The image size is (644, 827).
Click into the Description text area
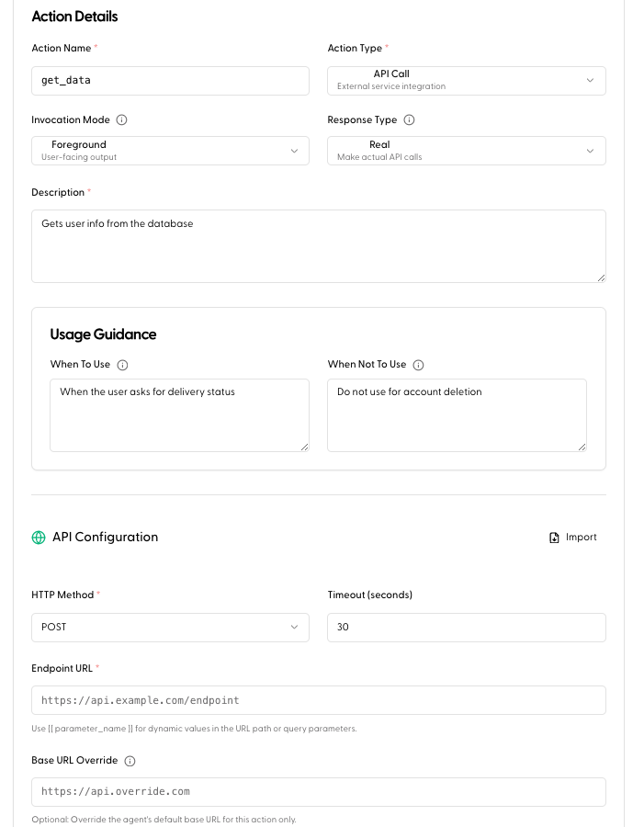pos(318,245)
